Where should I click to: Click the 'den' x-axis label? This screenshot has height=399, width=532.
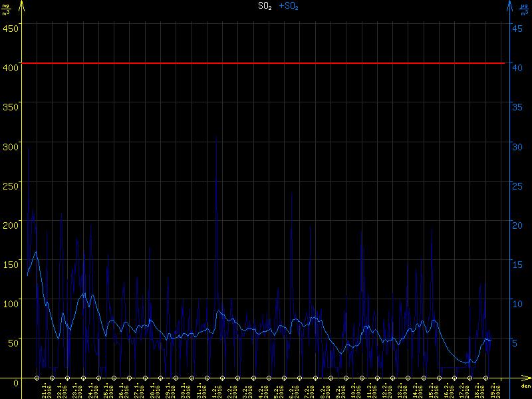[525, 387]
